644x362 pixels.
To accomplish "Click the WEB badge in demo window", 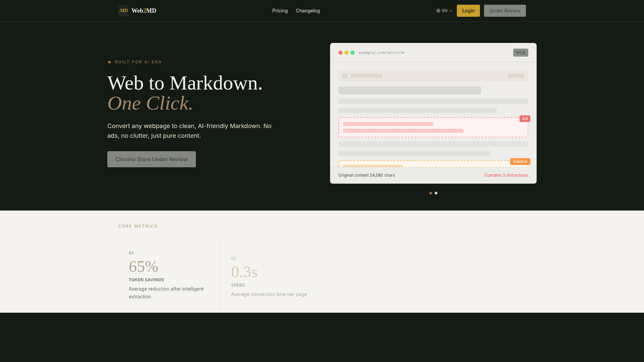I will 521,53.
